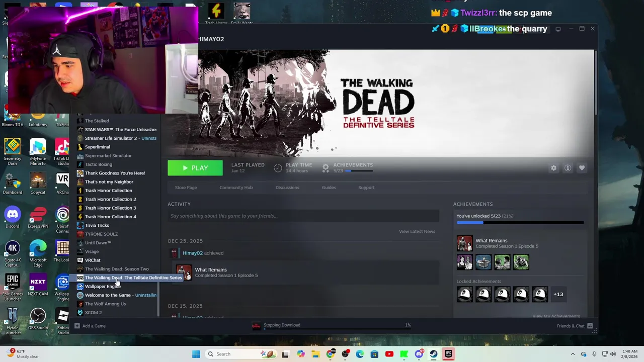Click the activity comment input field

click(303, 216)
